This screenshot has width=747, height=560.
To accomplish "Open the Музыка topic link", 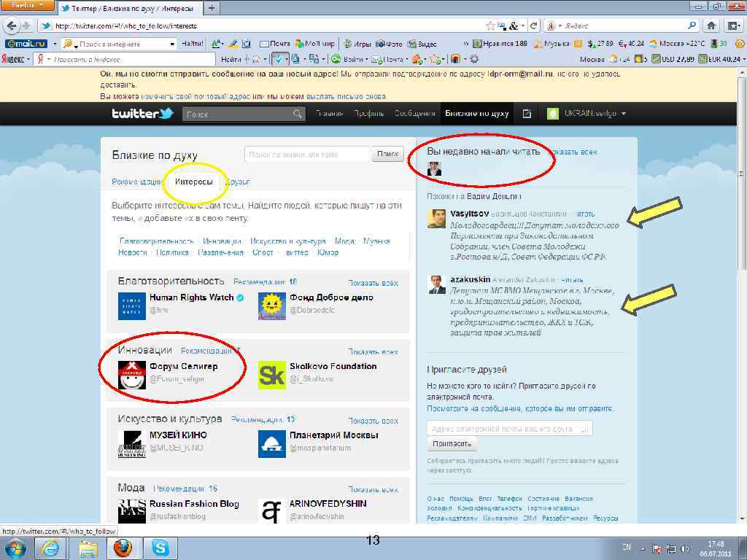I will [x=376, y=241].
